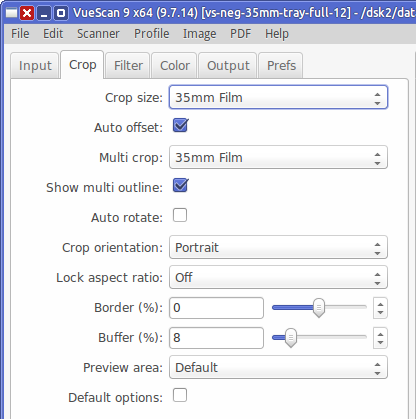This screenshot has height=419, width=416.
Task: Click the Buffer percent input field
Action: [x=216, y=338]
